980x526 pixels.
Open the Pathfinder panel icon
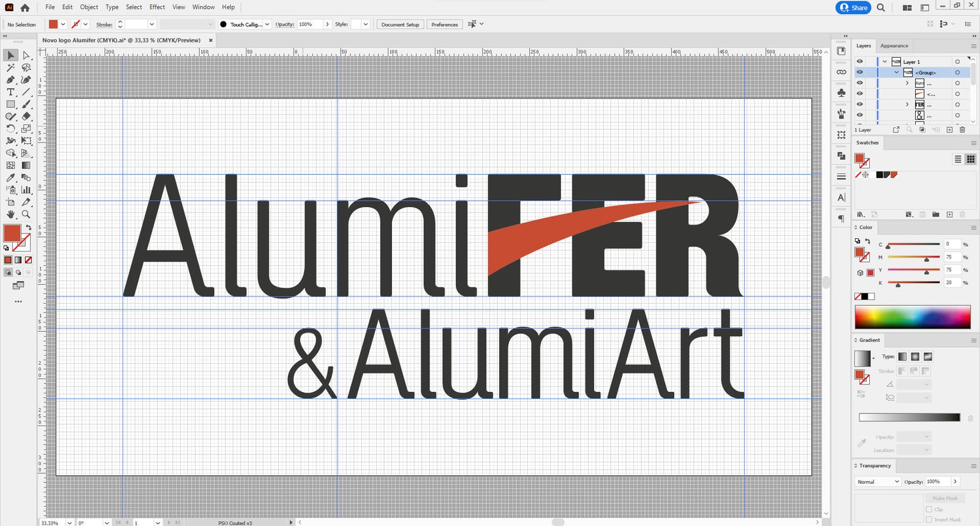click(842, 156)
